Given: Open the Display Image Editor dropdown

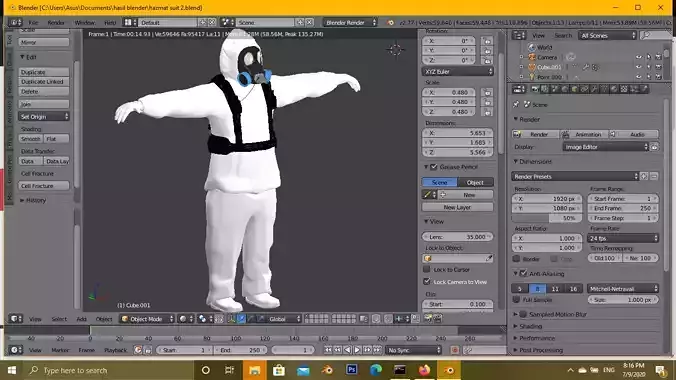Looking at the screenshot, I should click(606, 147).
